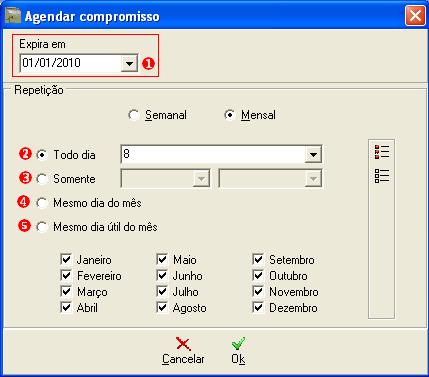Screen dimensions: 429x377
Task: Select the Semanal radio button
Action: pos(133,115)
